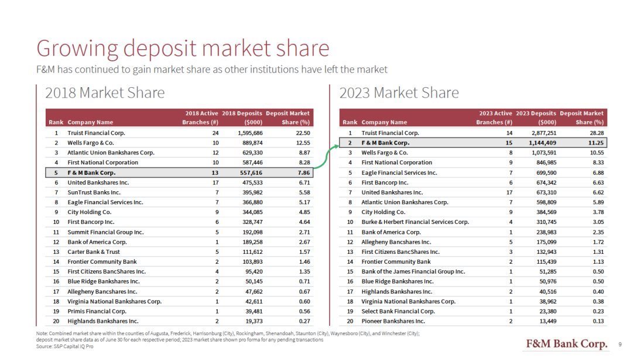
Task: Click Pioneer Bankshares Inc. row
Action: coord(473,322)
